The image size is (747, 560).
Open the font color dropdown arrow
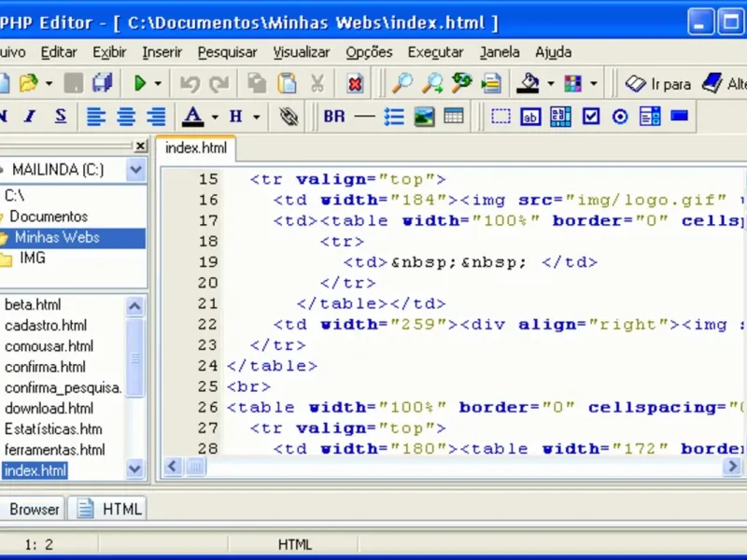click(215, 117)
